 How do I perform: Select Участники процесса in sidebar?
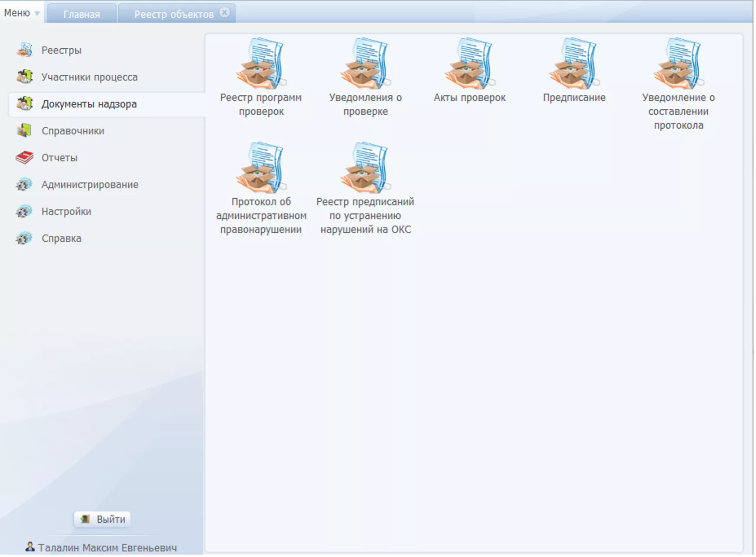(x=89, y=77)
